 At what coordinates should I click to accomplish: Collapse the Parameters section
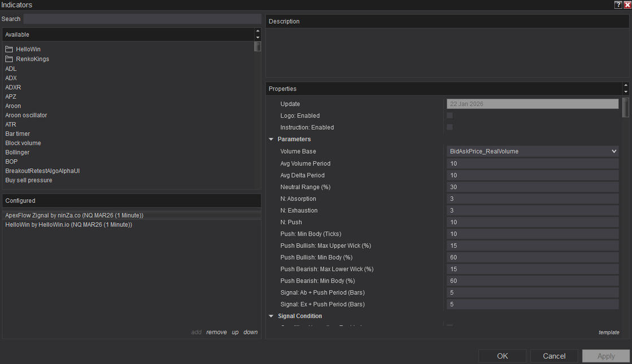272,139
